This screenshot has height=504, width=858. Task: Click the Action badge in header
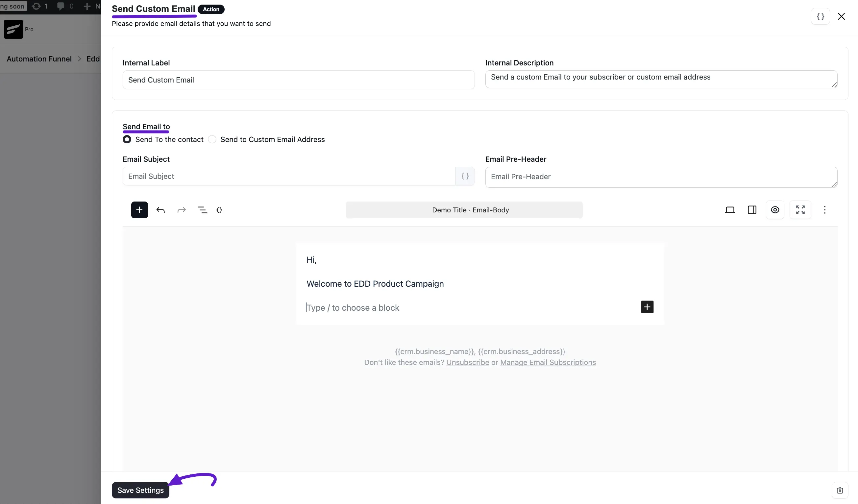pyautogui.click(x=211, y=9)
